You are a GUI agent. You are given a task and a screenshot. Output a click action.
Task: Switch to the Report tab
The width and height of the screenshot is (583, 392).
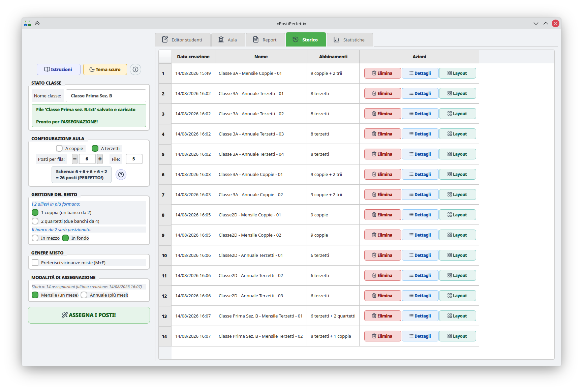[x=266, y=39]
